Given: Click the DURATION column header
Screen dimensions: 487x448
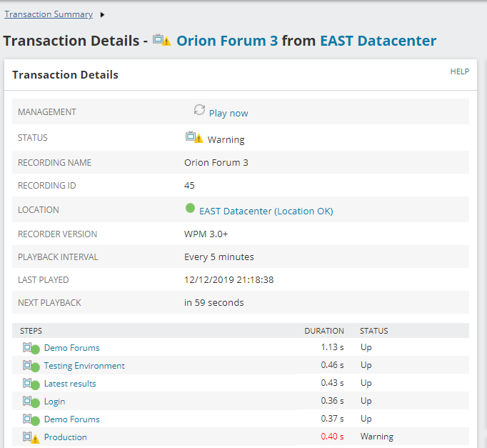Looking at the screenshot, I should [x=324, y=331].
